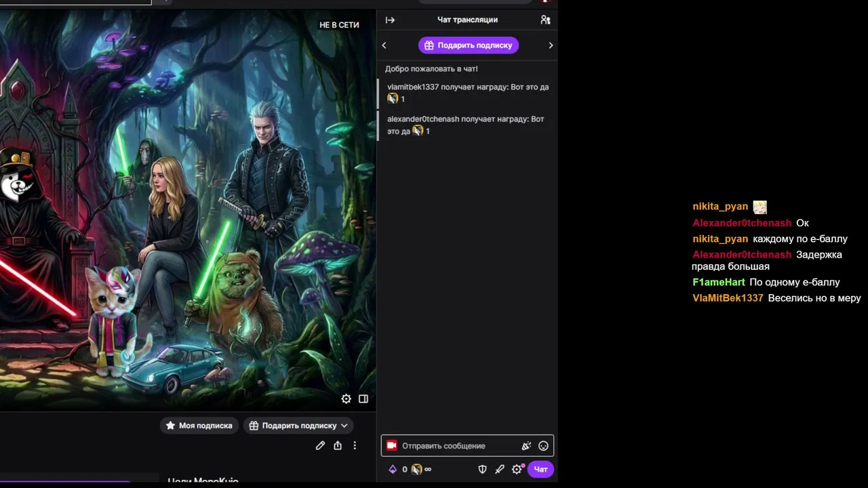Click the red camera icon in chat input
Viewport: 868px width, 488px height.
[391, 445]
